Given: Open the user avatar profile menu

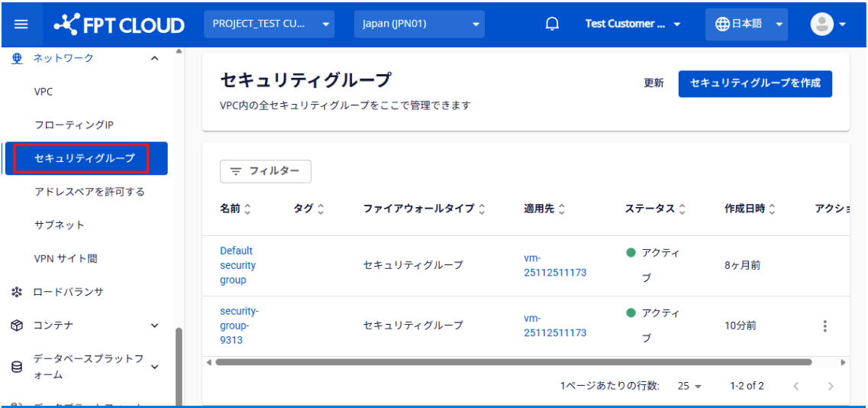Looking at the screenshot, I should click(828, 24).
